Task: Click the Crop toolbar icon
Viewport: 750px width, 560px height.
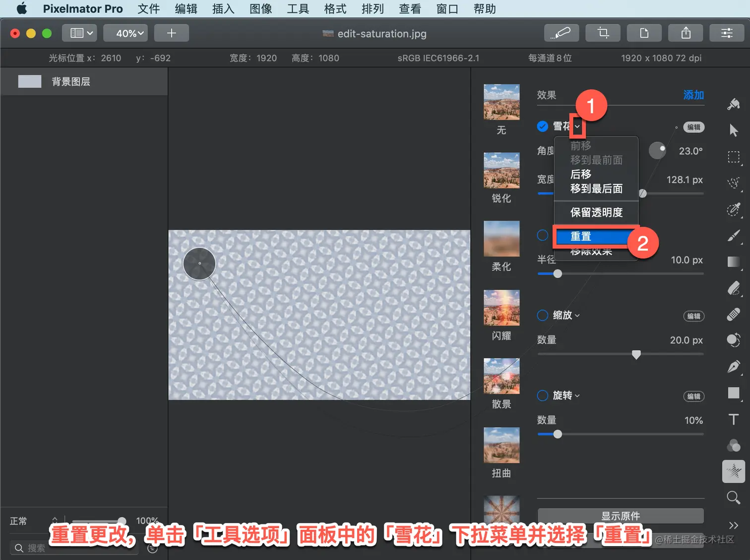Action: pyautogui.click(x=603, y=33)
